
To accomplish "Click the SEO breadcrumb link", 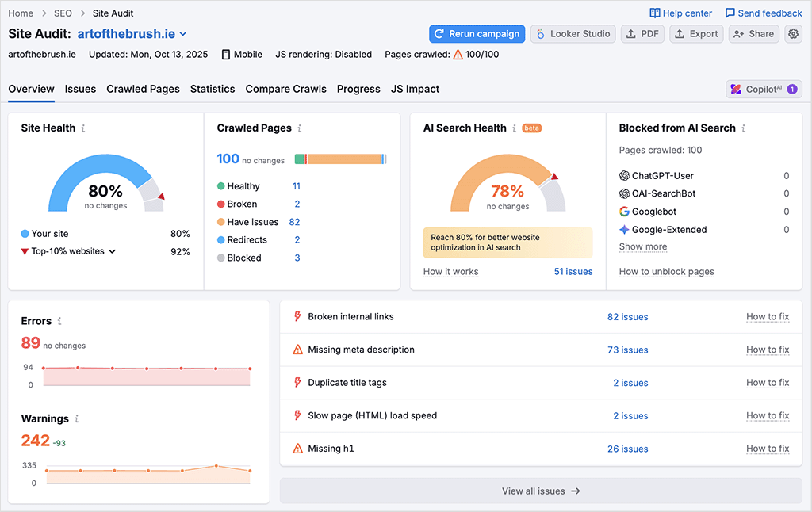I will (x=63, y=13).
